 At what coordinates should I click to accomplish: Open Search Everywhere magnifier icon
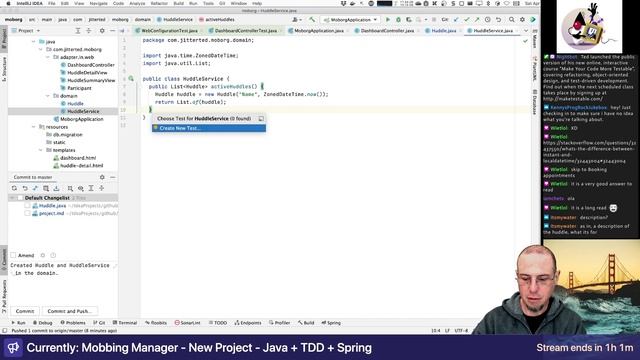point(512,20)
